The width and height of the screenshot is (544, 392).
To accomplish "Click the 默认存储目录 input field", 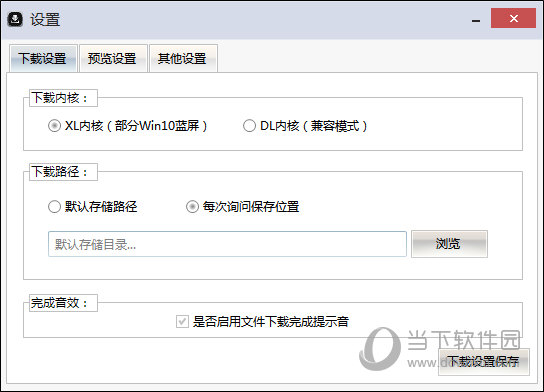I will (x=227, y=244).
